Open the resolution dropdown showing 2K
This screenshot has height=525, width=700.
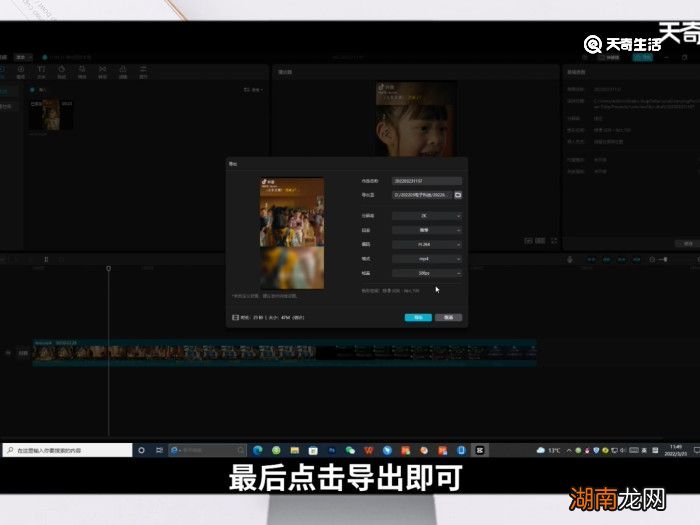pos(427,216)
